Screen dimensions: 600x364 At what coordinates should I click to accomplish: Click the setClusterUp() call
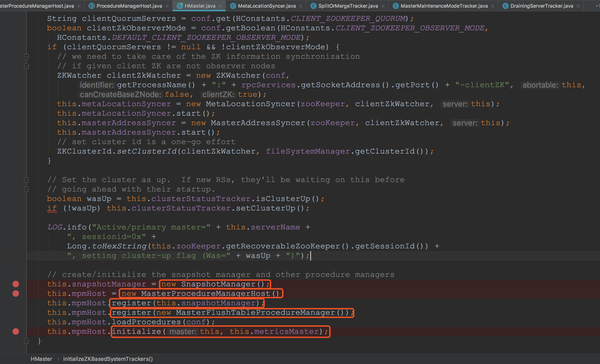click(x=270, y=208)
